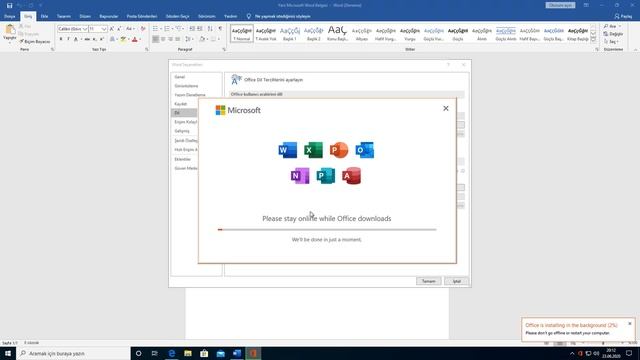Screen dimensions: 640x360
Task: Click the red font color button
Action: tap(135, 39)
